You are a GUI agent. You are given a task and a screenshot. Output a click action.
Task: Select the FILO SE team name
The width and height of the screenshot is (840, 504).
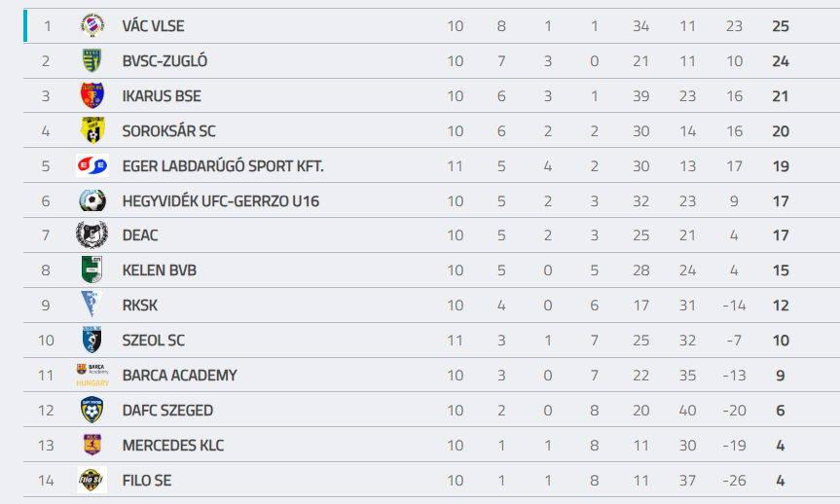click(147, 481)
